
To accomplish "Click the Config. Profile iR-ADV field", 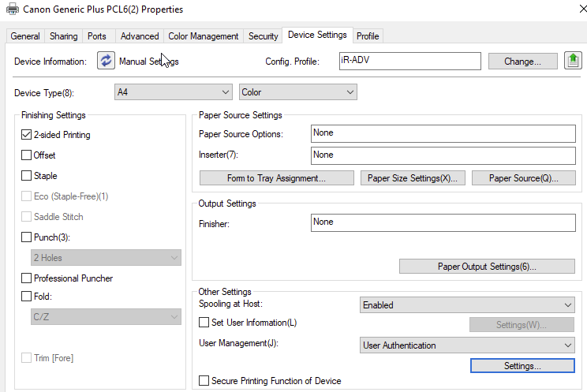I will tap(410, 61).
